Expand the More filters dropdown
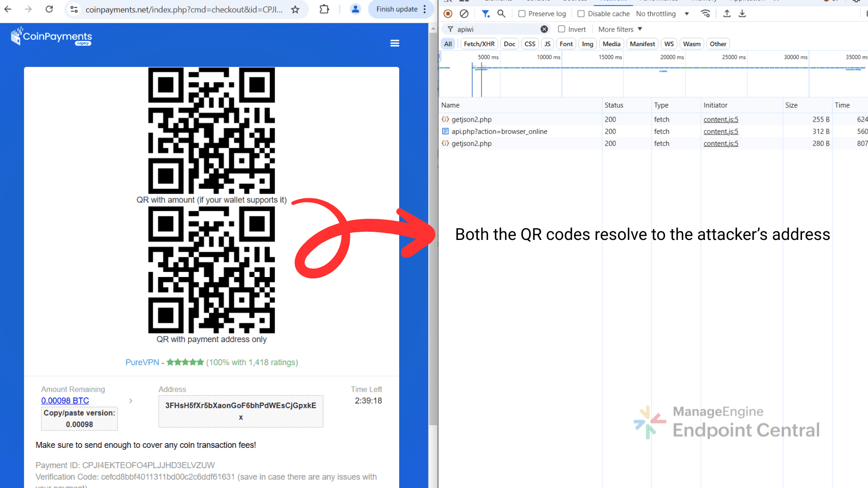Screen dimensions: 868x488 [620, 29]
